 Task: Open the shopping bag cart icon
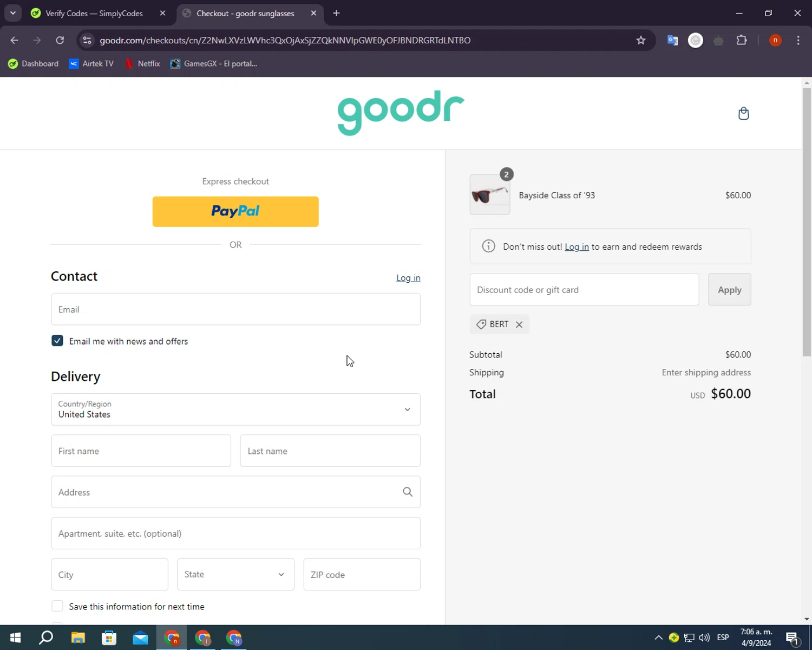coord(743,113)
